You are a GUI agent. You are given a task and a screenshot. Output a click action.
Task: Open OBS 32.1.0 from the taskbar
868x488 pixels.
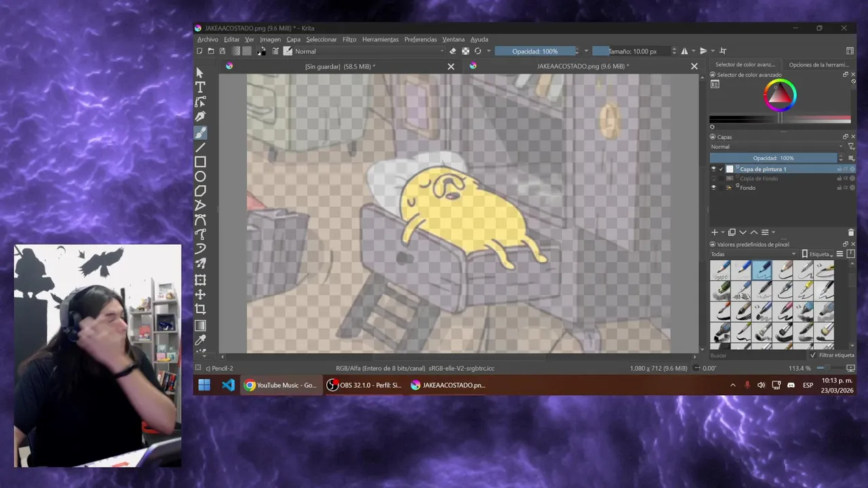tap(365, 385)
